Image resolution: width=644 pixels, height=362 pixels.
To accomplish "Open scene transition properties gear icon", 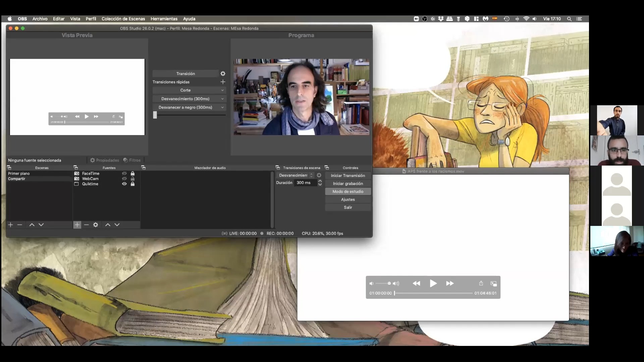I will point(319,175).
